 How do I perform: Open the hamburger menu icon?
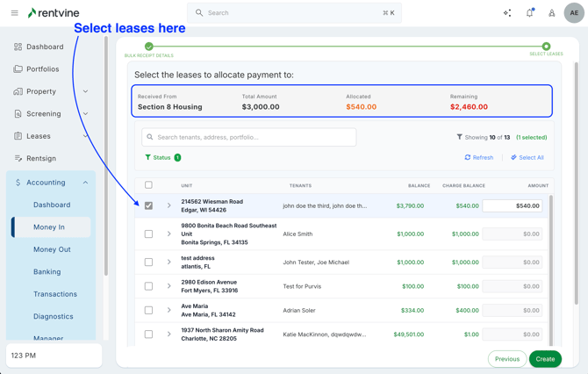tap(14, 13)
